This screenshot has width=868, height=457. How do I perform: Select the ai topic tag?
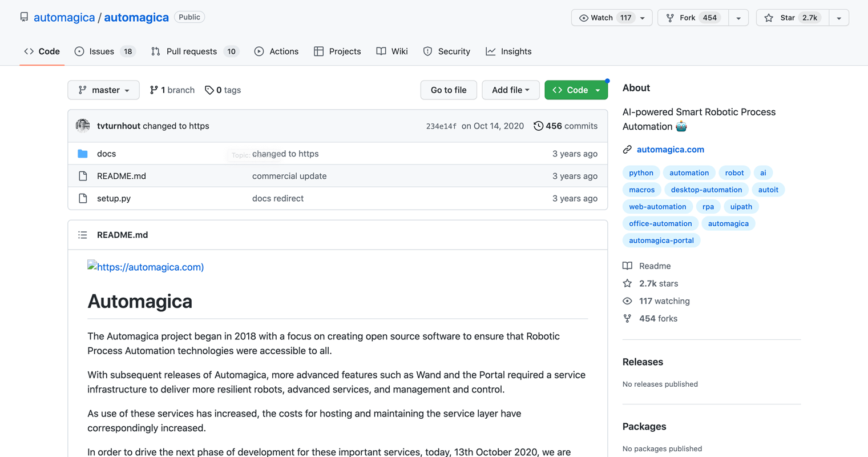pos(763,173)
